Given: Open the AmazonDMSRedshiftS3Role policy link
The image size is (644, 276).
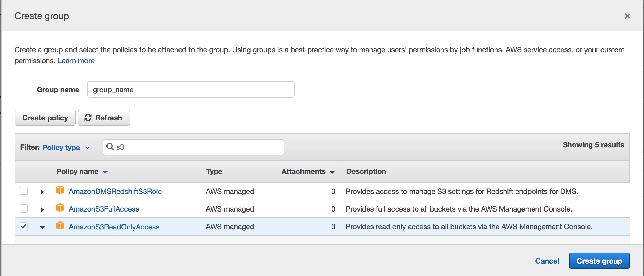Looking at the screenshot, I should click(x=115, y=191).
